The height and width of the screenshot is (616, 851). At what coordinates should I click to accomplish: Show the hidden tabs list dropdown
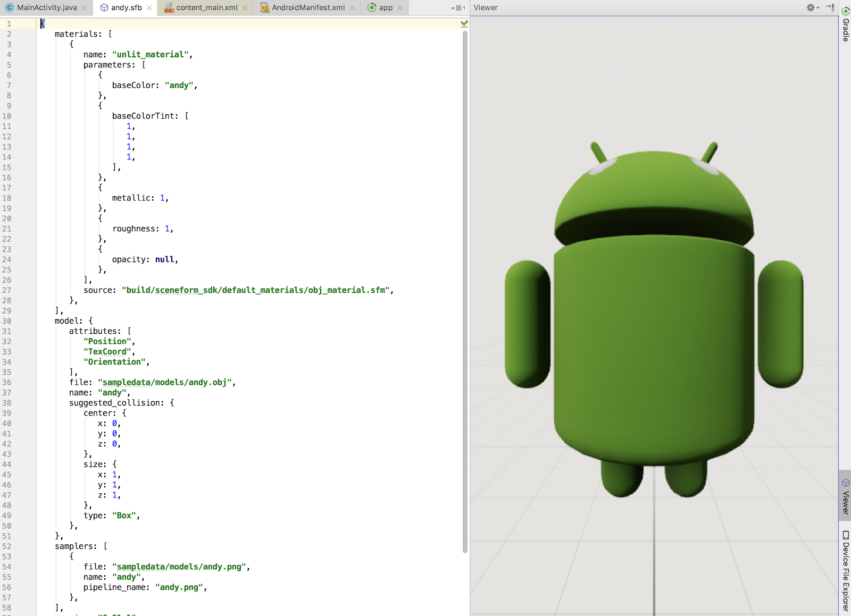(458, 8)
